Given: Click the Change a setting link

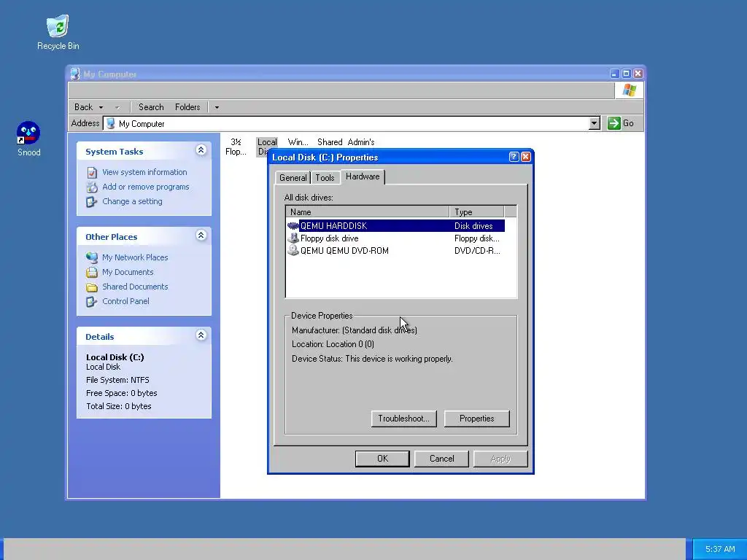Looking at the screenshot, I should (132, 201).
